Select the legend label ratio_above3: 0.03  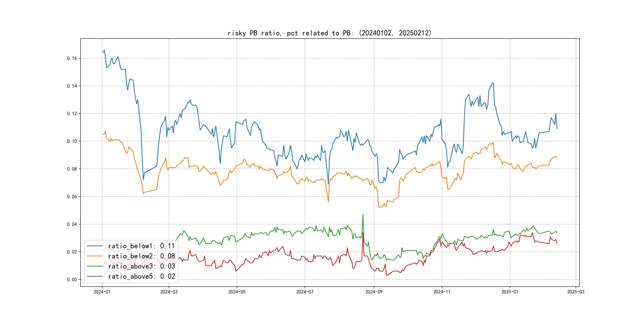pyautogui.click(x=141, y=266)
